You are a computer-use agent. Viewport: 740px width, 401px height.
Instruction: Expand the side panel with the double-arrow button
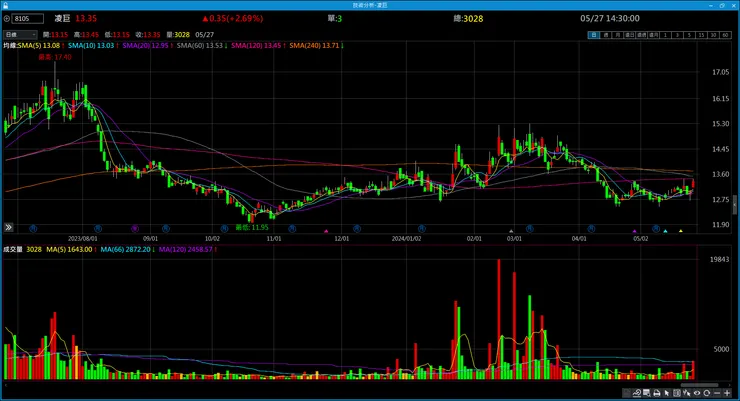(8, 227)
